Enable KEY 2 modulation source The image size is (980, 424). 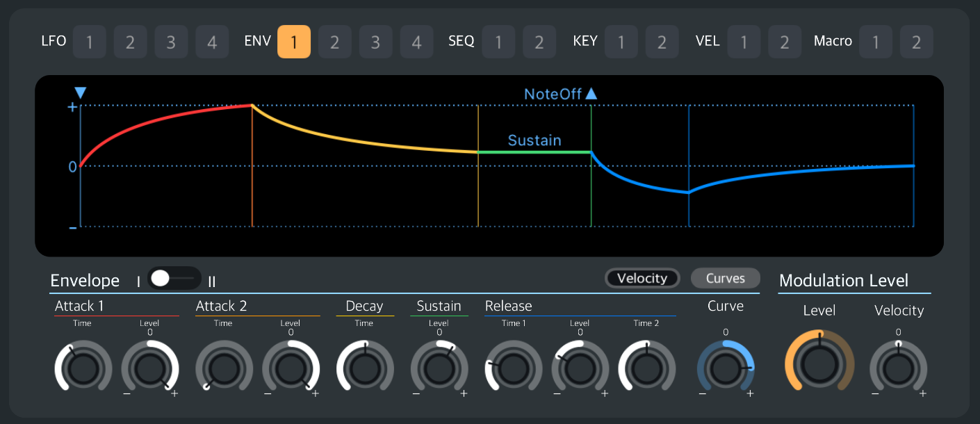(x=662, y=42)
